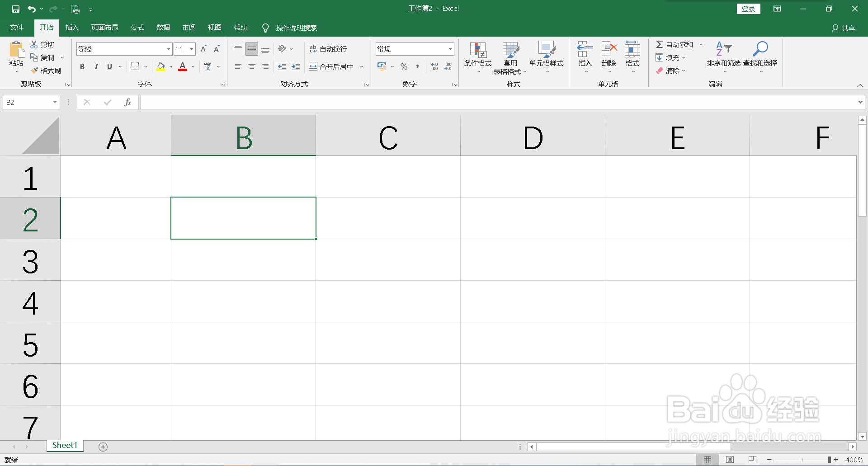Increase font size with the large A icon
Image resolution: width=868 pixels, height=466 pixels.
click(x=204, y=49)
